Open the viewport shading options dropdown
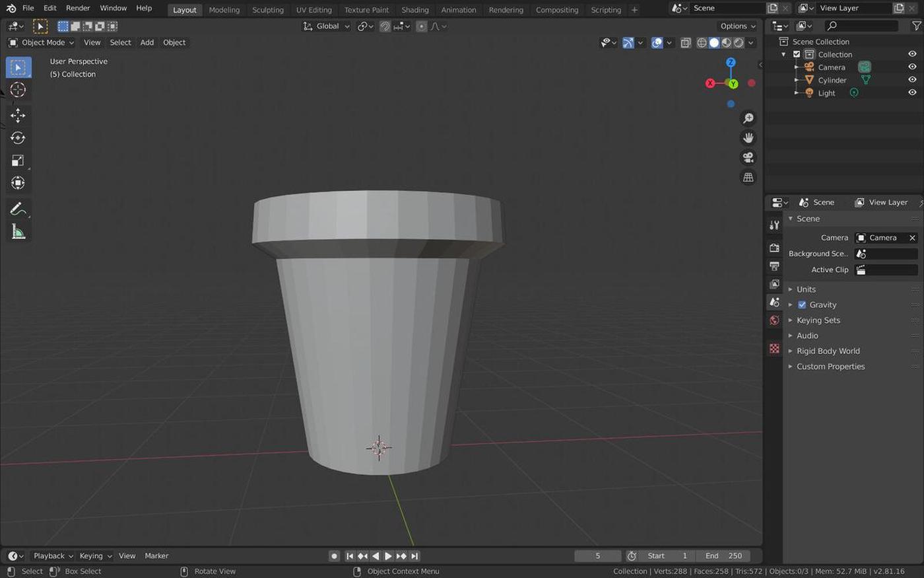 pyautogui.click(x=751, y=42)
